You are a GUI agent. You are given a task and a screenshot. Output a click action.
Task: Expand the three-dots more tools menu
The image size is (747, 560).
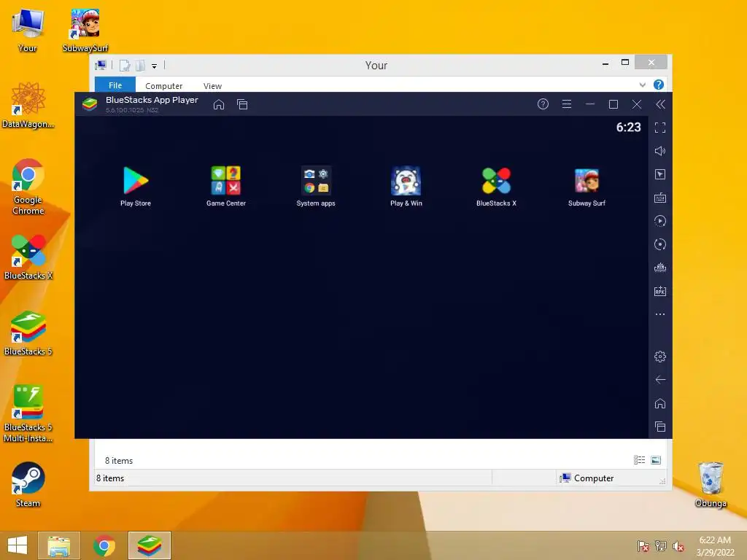coord(659,314)
